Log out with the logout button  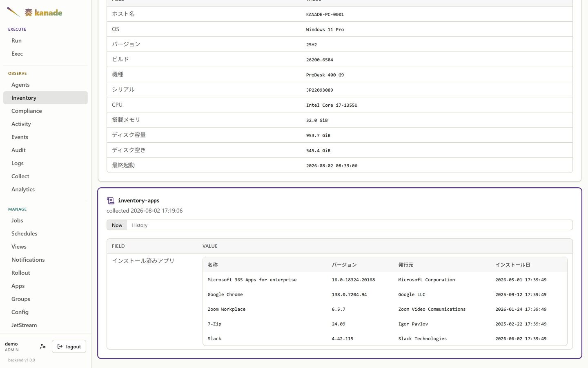click(69, 346)
